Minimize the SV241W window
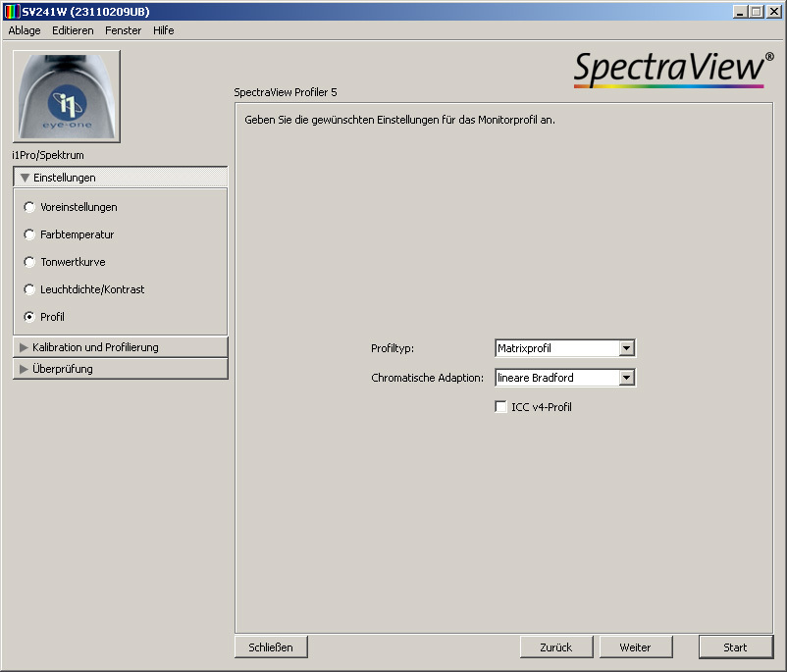Image resolution: width=787 pixels, height=672 pixels. [x=739, y=12]
